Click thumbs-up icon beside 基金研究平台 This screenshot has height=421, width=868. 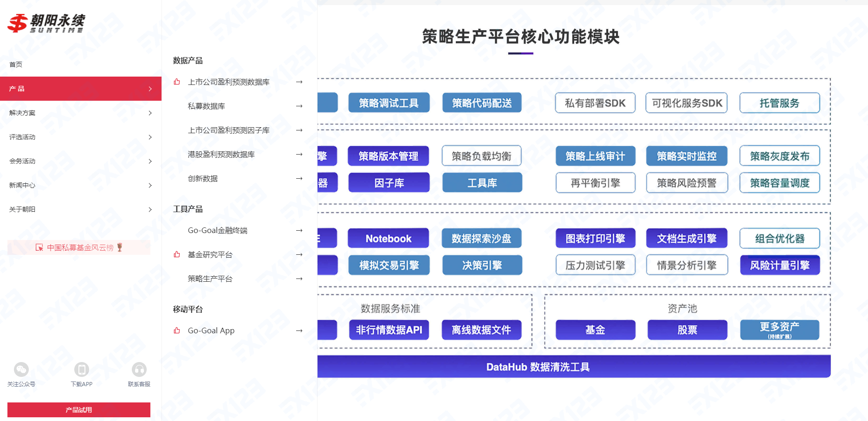177,254
